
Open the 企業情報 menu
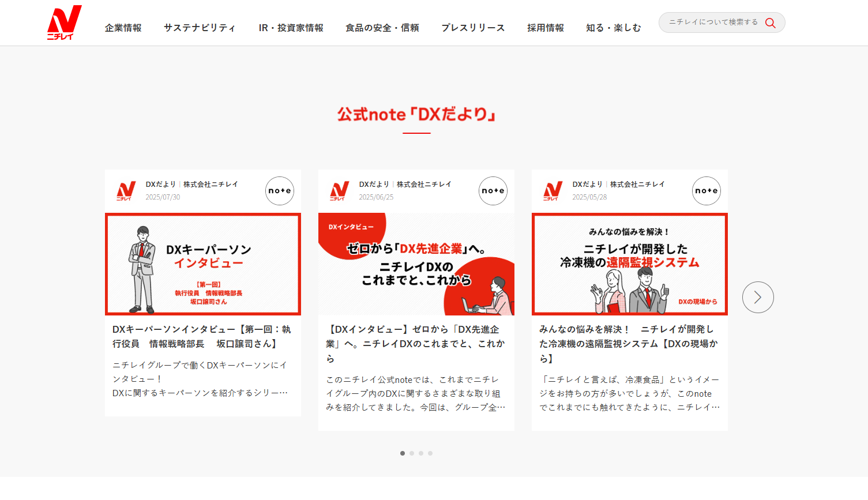click(123, 28)
